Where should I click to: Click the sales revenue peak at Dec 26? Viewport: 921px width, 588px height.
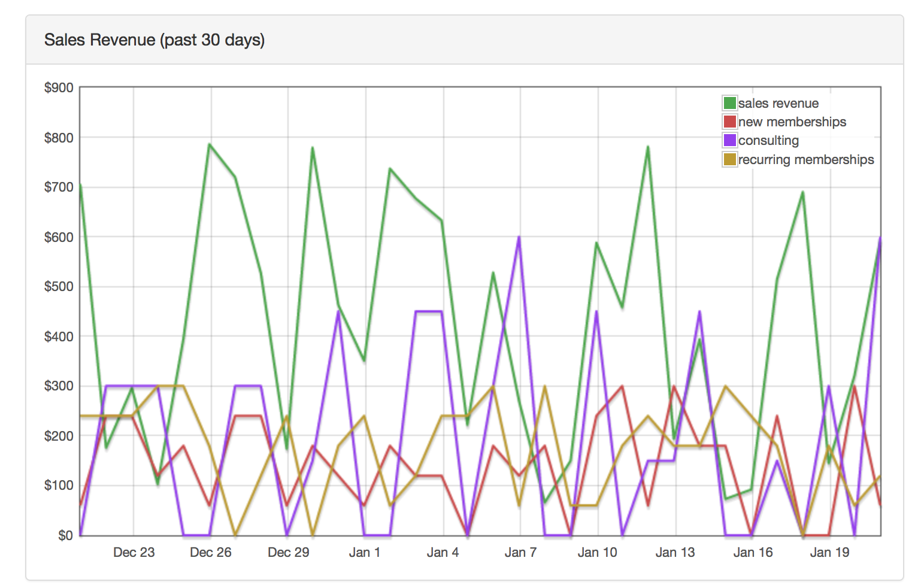click(x=209, y=144)
